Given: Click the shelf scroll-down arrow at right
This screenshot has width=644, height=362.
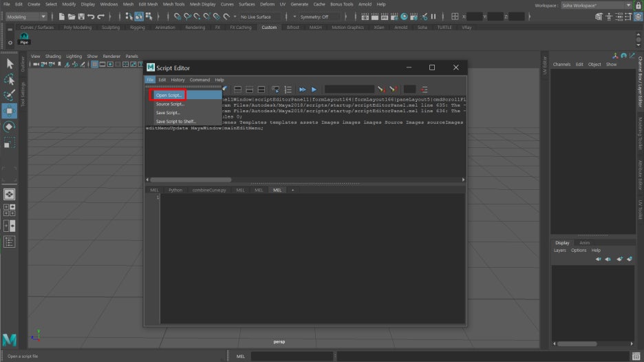Looking at the screenshot, I should (x=638, y=45).
